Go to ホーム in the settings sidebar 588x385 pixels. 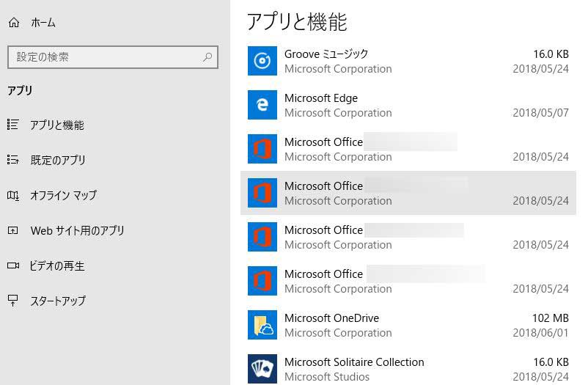point(42,23)
